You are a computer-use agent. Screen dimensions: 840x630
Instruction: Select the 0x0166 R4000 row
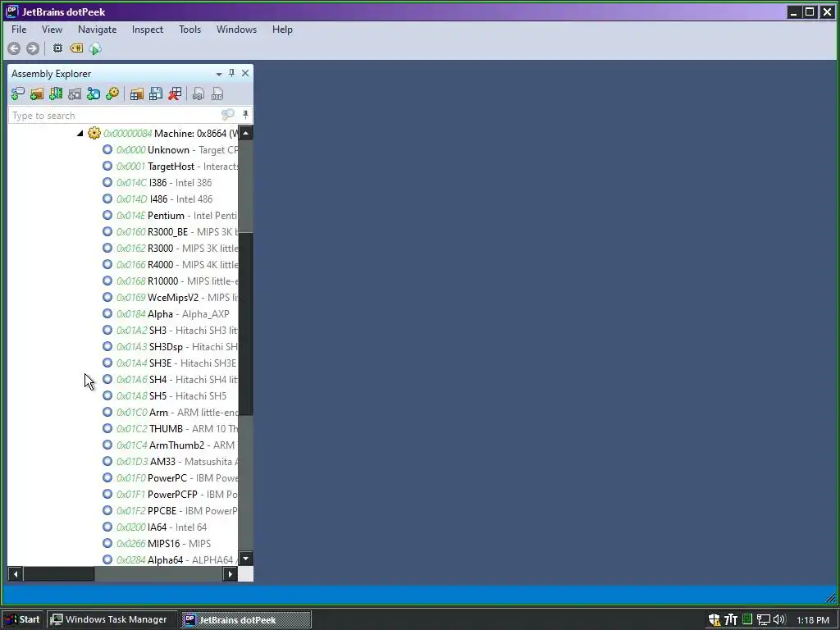pos(171,265)
